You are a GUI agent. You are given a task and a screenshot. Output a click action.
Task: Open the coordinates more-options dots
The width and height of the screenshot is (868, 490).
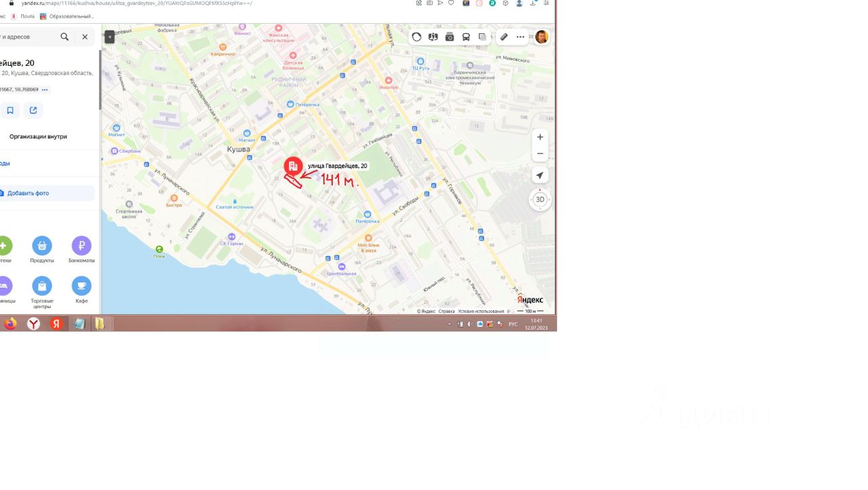point(45,90)
